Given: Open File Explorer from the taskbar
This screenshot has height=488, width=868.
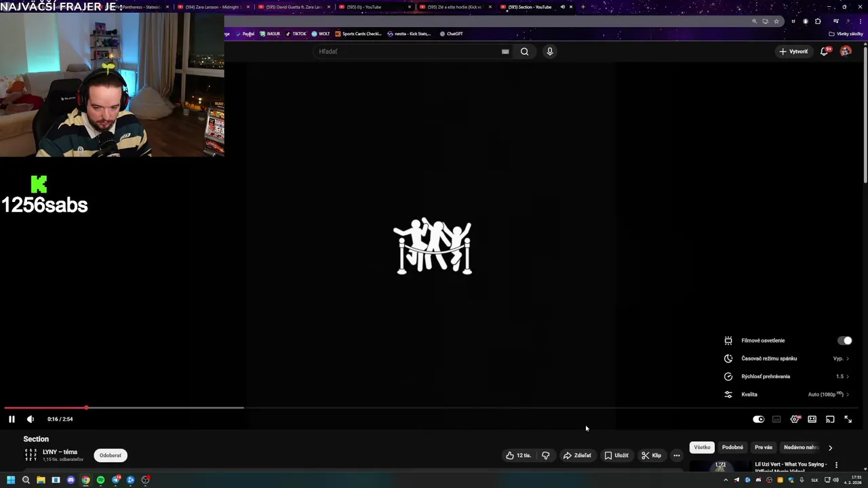Looking at the screenshot, I should (41, 480).
